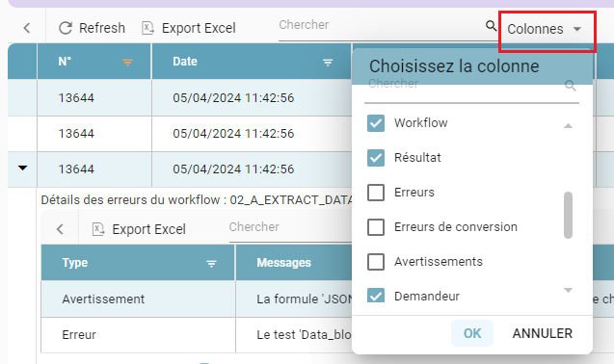Screen dimensions: 614x364
Task: Click the search icon in column chooser
Action: (571, 86)
